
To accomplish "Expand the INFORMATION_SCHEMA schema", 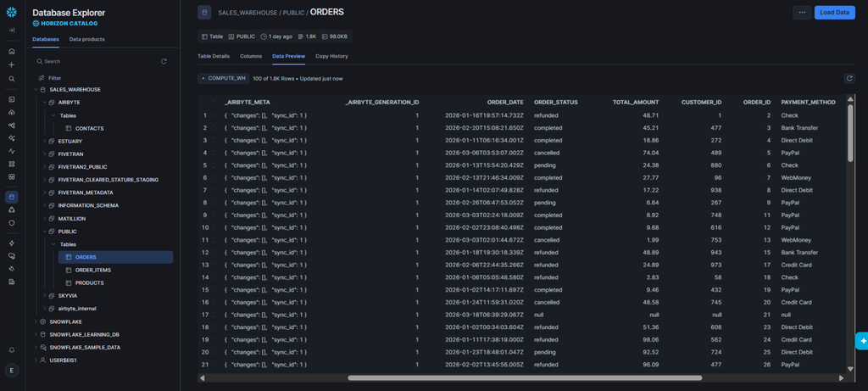I will click(x=45, y=205).
